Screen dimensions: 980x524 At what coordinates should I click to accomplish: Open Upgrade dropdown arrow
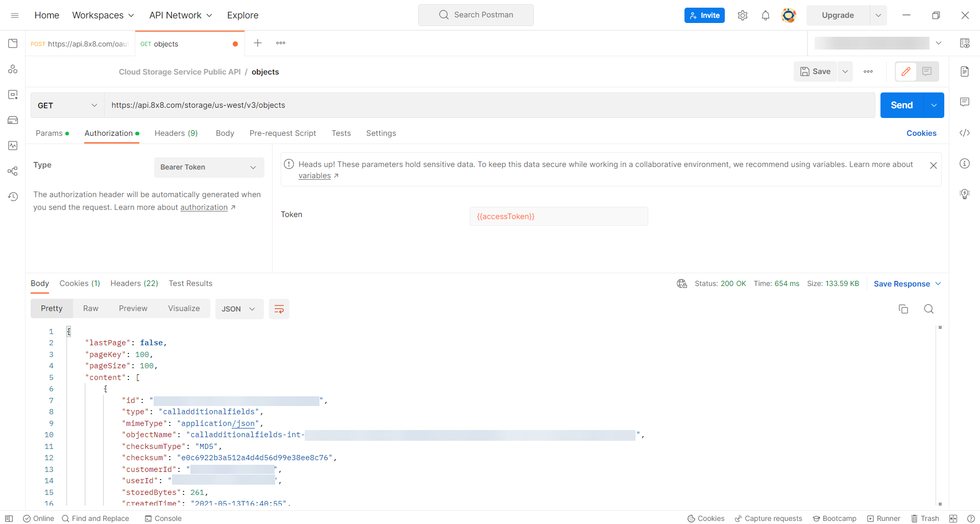[878, 15]
